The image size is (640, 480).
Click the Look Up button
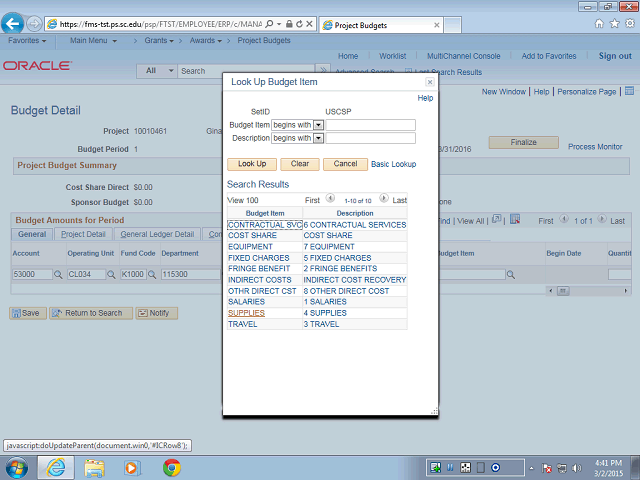(x=252, y=164)
